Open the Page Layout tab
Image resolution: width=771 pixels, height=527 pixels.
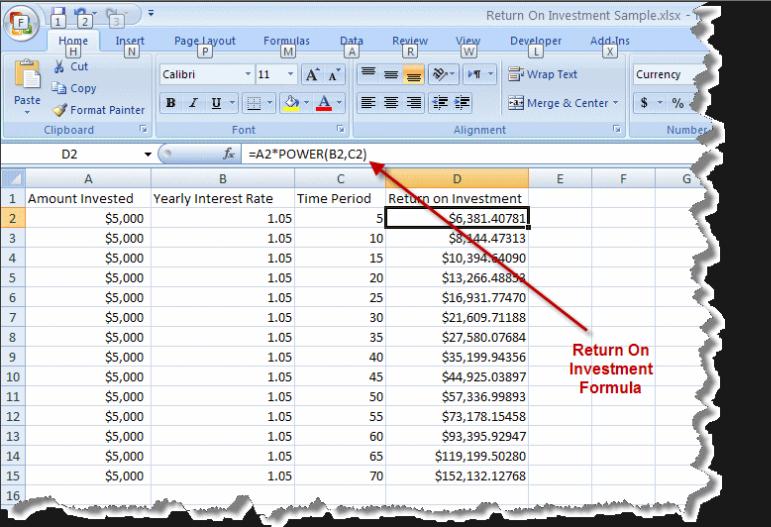click(x=204, y=41)
